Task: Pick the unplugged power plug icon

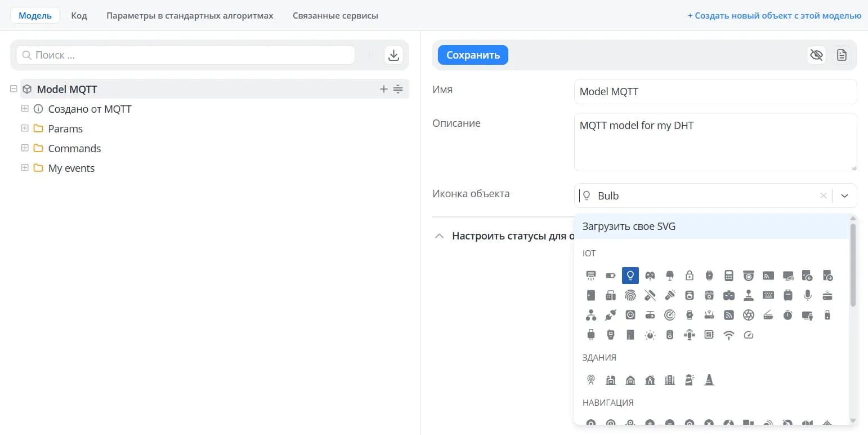Action: coord(611,315)
